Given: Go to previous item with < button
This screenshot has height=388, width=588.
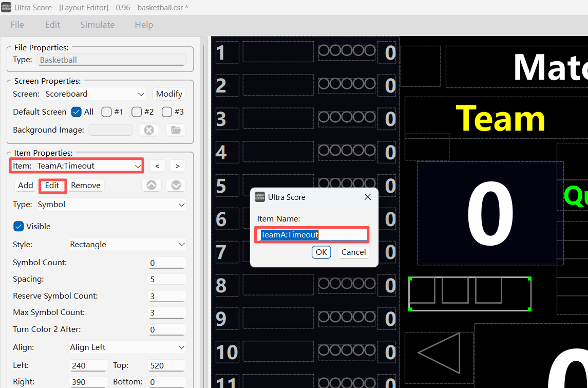Looking at the screenshot, I should [x=158, y=166].
